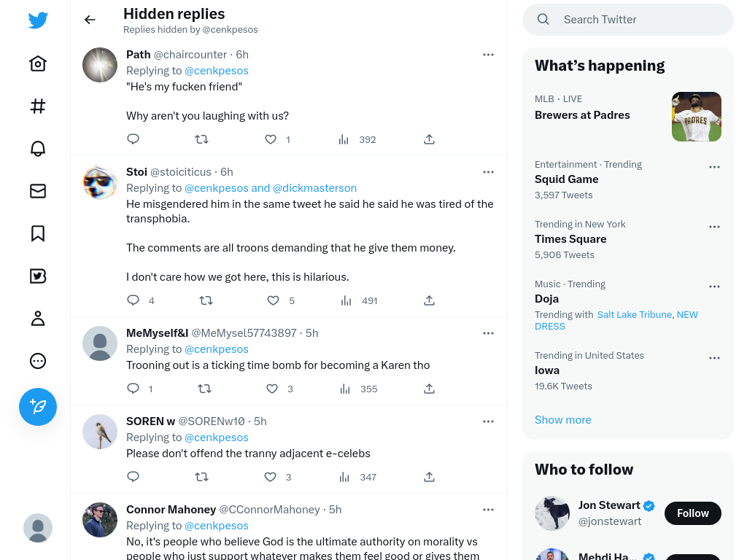Open Explore via the hashtag icon
Screen dimensions: 747x560
[x=38, y=106]
